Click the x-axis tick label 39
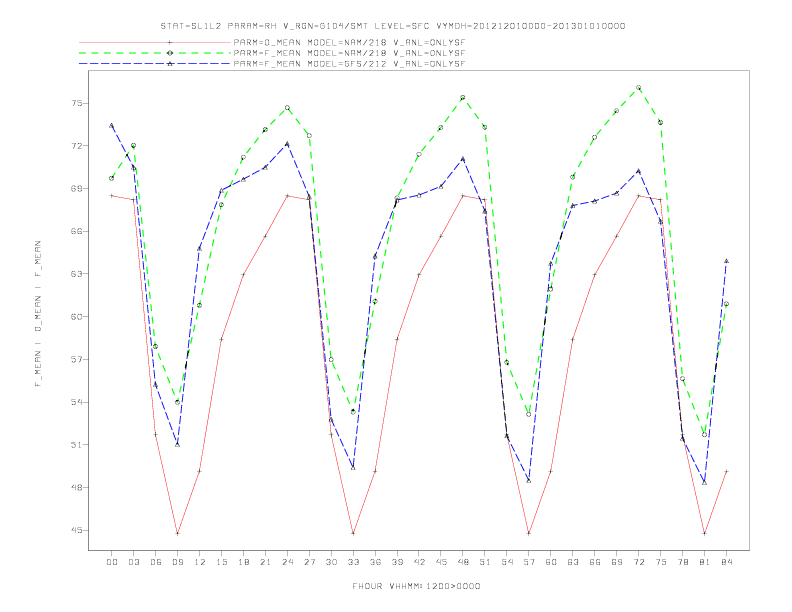 click(397, 562)
